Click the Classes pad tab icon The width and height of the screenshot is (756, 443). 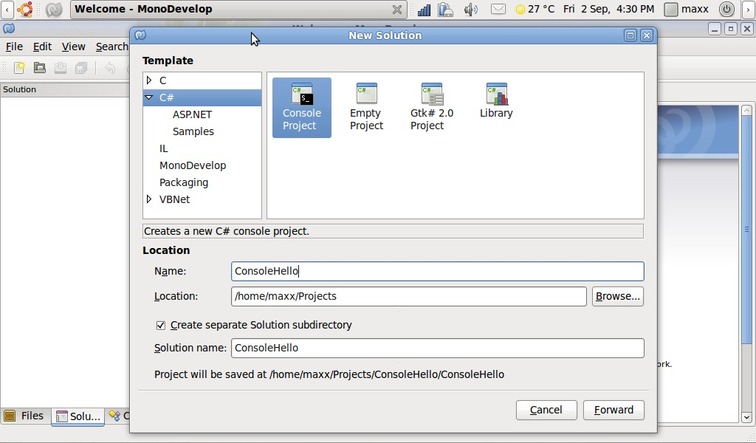click(x=114, y=416)
